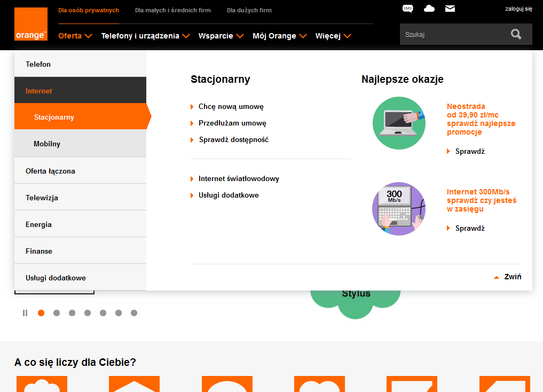Open mail via the envelope icon
The width and height of the screenshot is (543, 392).
450,9
